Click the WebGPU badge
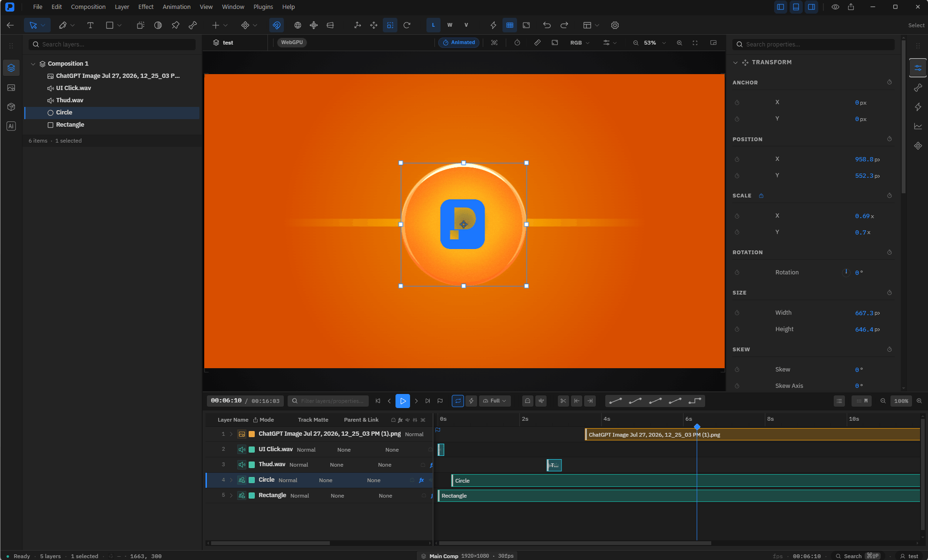 coord(292,43)
